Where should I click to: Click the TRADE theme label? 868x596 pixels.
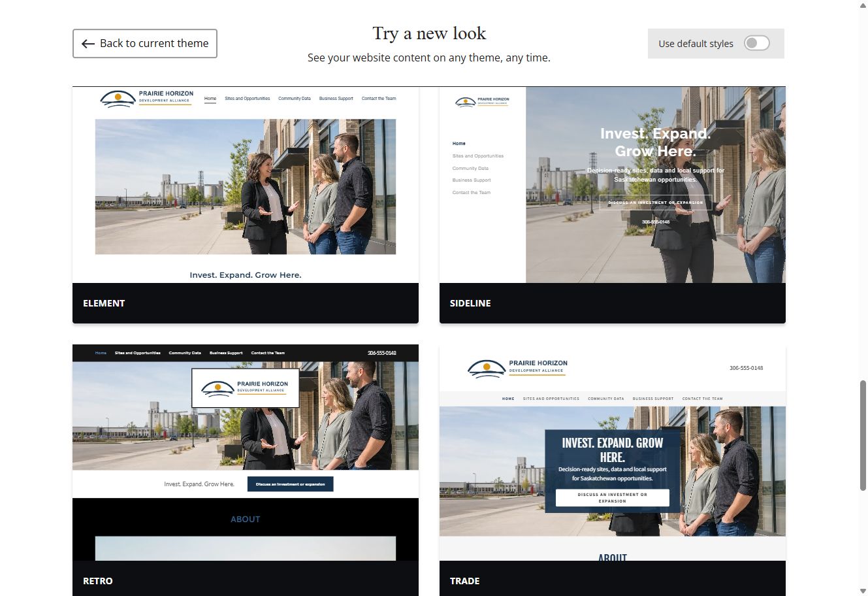click(464, 581)
